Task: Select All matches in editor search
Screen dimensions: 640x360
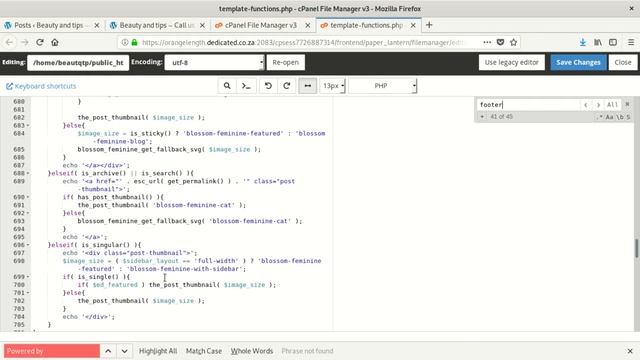Action: pos(612,105)
